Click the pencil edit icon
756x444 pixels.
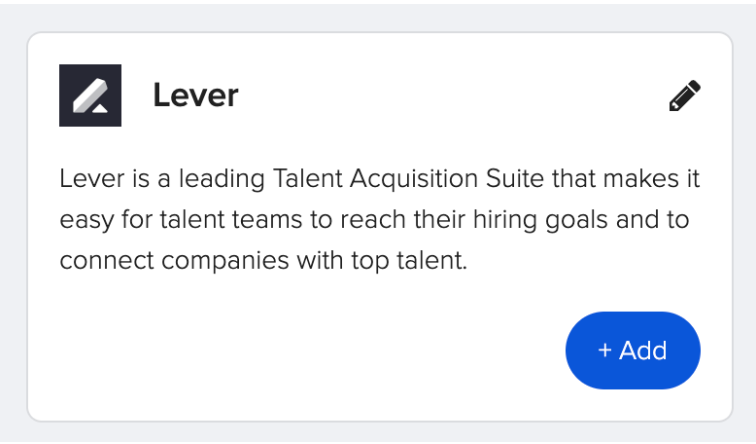pyautogui.click(x=685, y=96)
